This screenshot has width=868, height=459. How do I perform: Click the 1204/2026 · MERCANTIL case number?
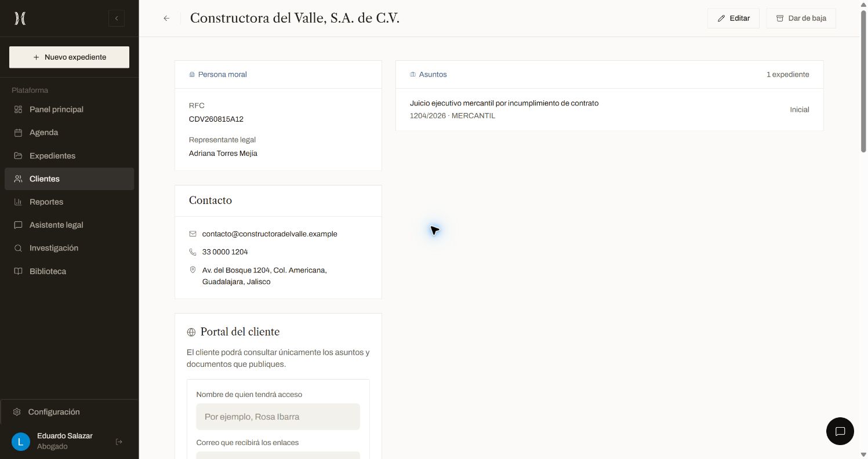click(x=453, y=116)
